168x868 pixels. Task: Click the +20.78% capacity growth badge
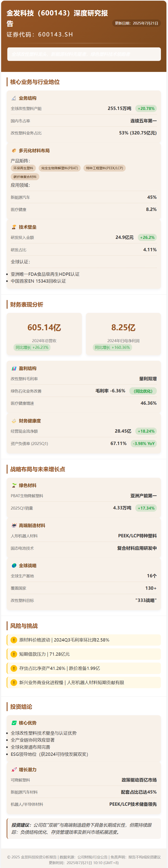(146, 109)
